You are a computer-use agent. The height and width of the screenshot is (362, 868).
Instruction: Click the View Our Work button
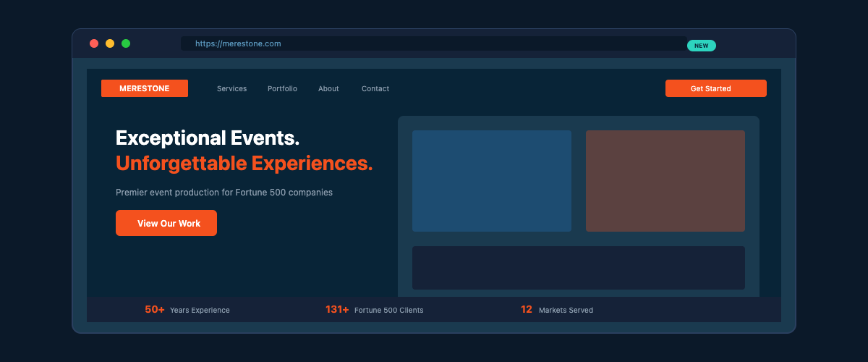coord(166,223)
